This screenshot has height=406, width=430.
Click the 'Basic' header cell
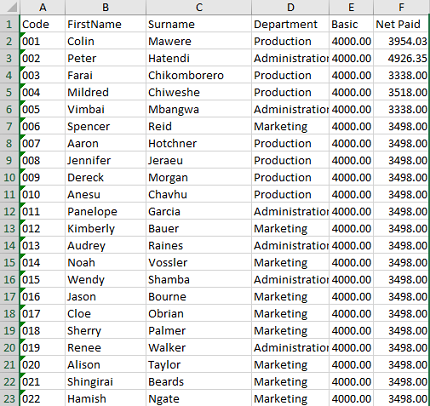pos(351,24)
